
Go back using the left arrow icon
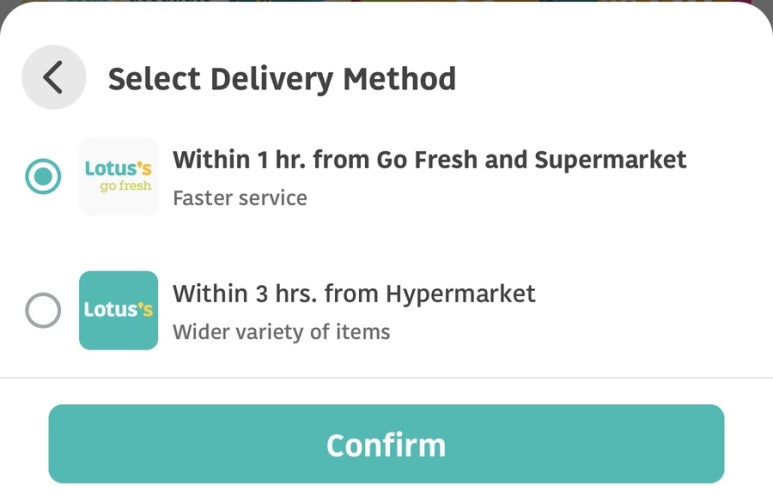click(x=53, y=77)
